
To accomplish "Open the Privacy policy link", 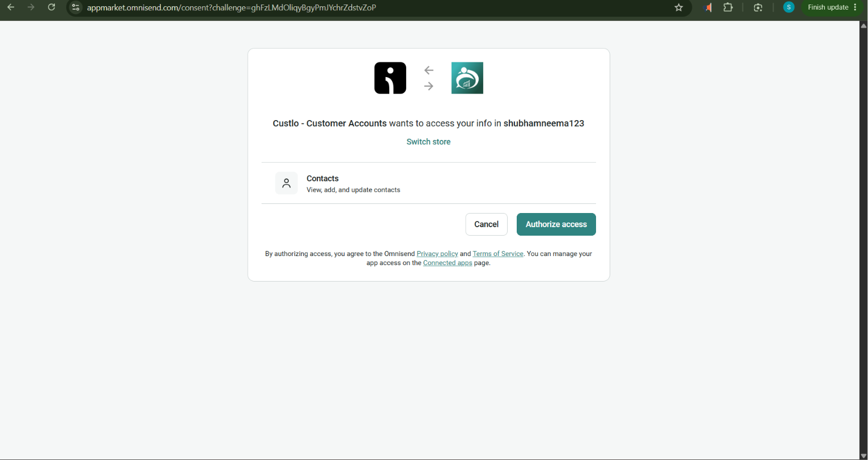I will (437, 254).
